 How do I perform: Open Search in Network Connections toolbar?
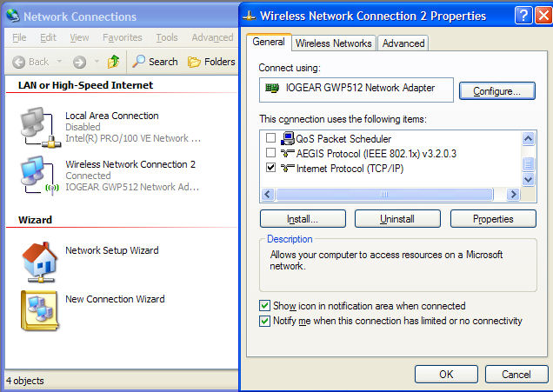point(155,62)
